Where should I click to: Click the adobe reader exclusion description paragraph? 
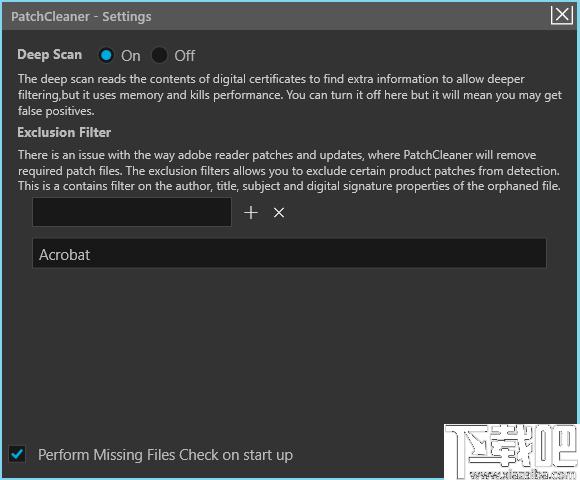point(289,170)
